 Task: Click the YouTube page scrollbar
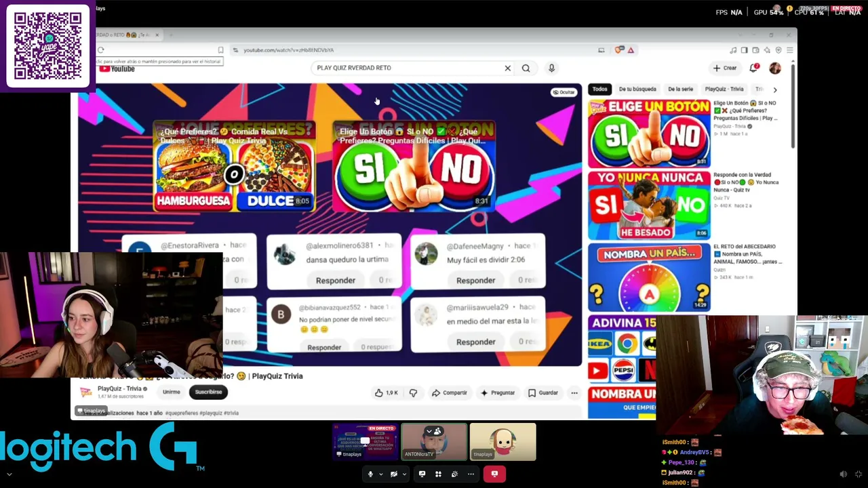793,105
